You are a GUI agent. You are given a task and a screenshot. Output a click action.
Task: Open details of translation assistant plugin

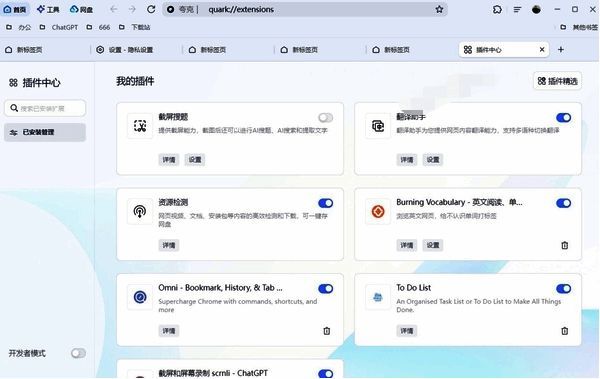[407, 160]
